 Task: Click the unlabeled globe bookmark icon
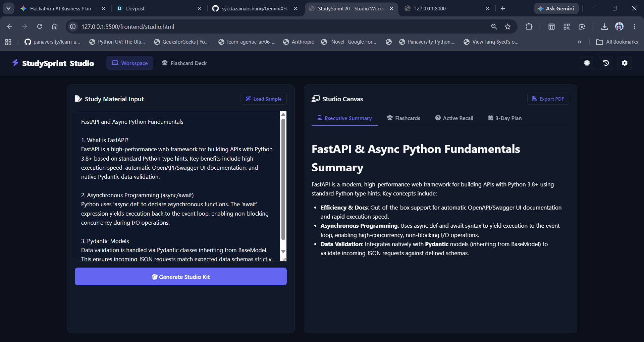click(x=389, y=42)
